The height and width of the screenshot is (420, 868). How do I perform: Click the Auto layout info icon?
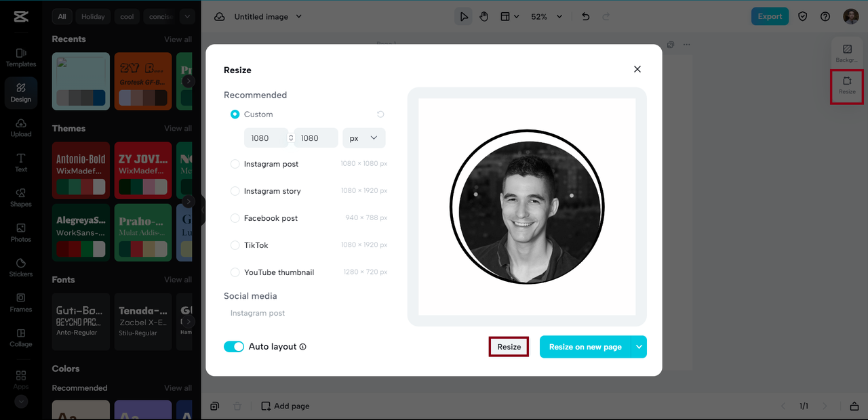(x=303, y=347)
